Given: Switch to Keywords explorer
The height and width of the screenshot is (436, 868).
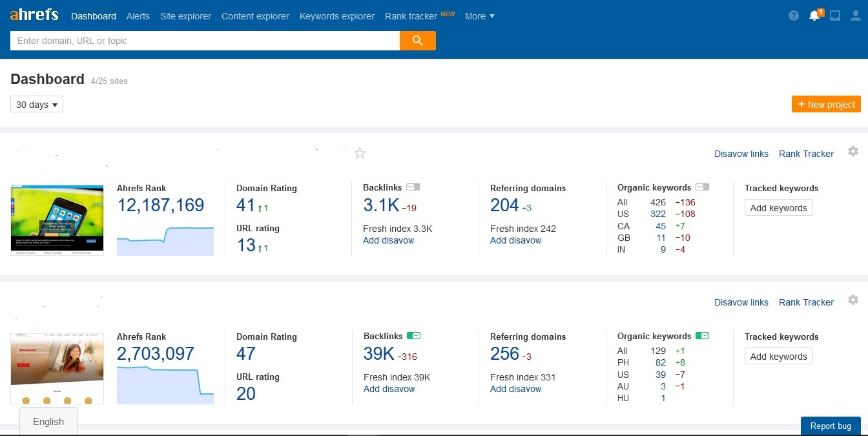Looking at the screenshot, I should (x=336, y=16).
